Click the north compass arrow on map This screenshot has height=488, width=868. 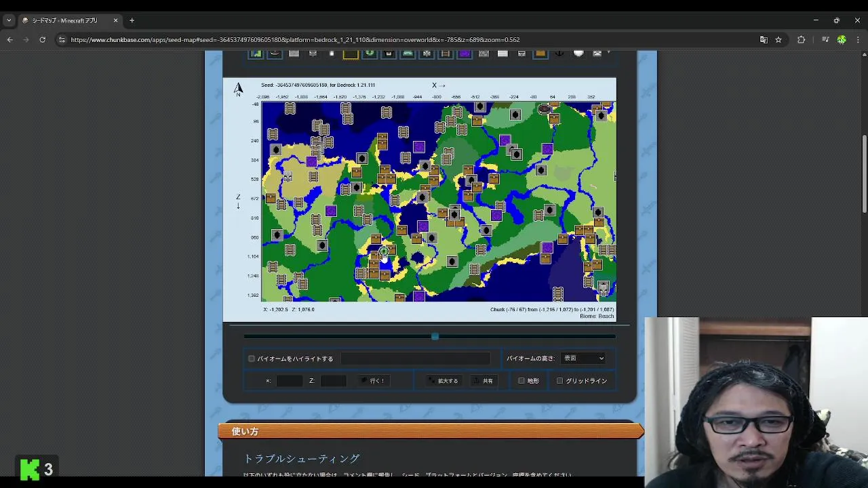tap(238, 89)
